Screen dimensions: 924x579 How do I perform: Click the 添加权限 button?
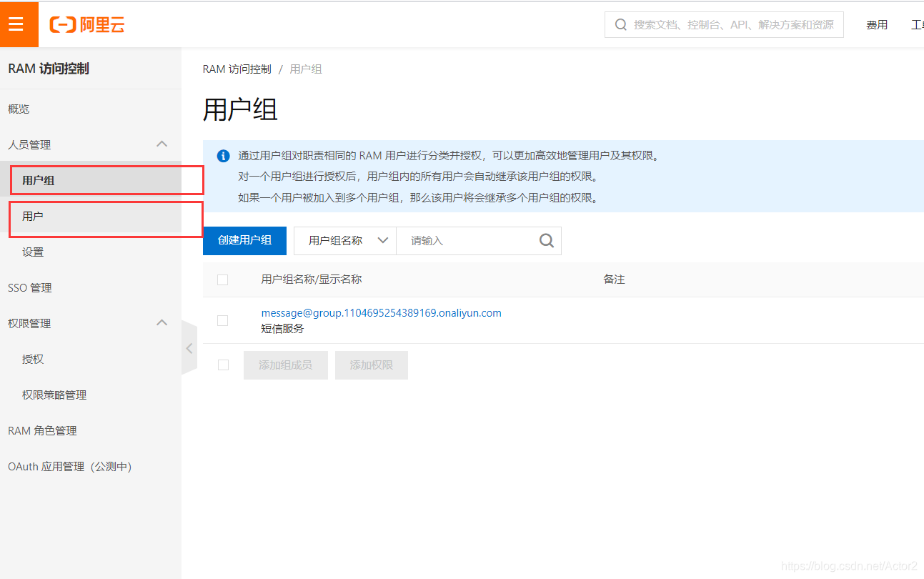(371, 365)
